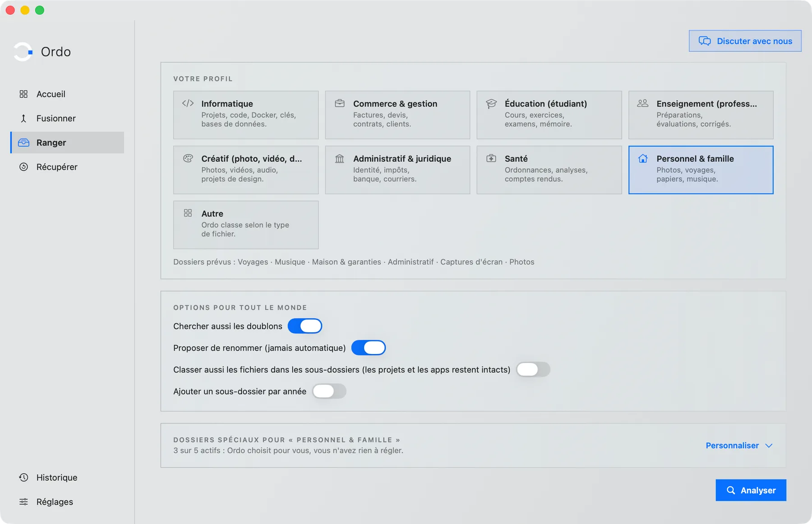Open the Accueil section
Viewport: 812px width, 524px height.
[67, 94]
